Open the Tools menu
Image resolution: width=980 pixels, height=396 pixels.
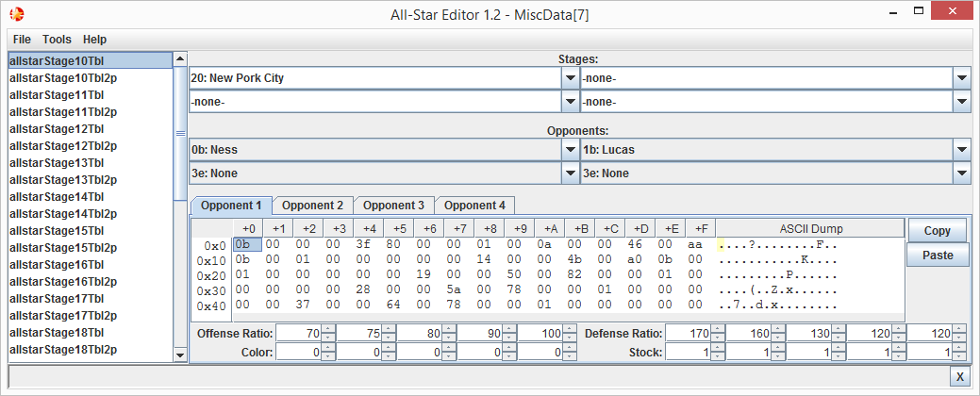(x=57, y=40)
